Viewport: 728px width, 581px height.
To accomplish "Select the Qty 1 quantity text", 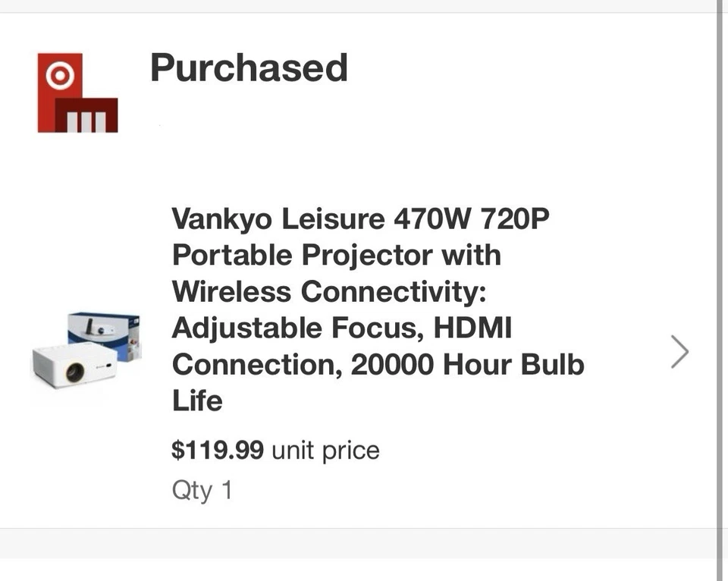I will [202, 490].
